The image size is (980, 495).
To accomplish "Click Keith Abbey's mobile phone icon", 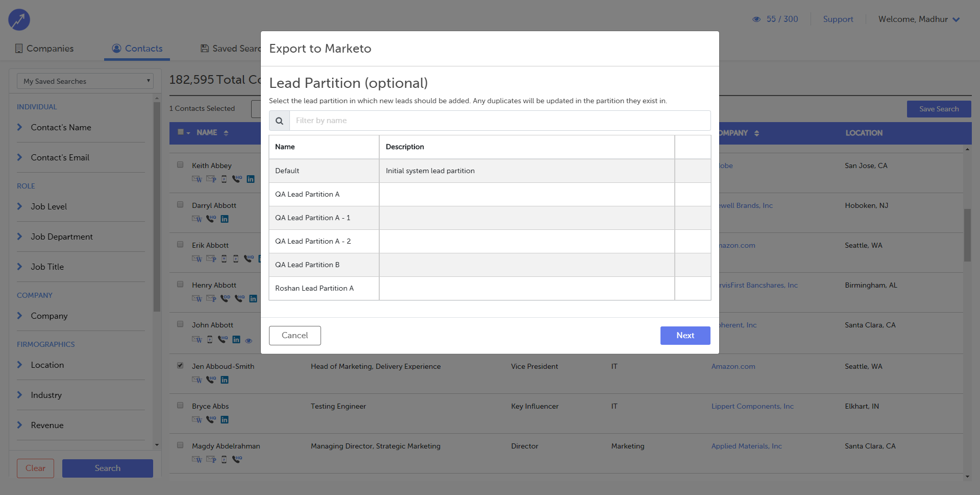I will pyautogui.click(x=224, y=179).
